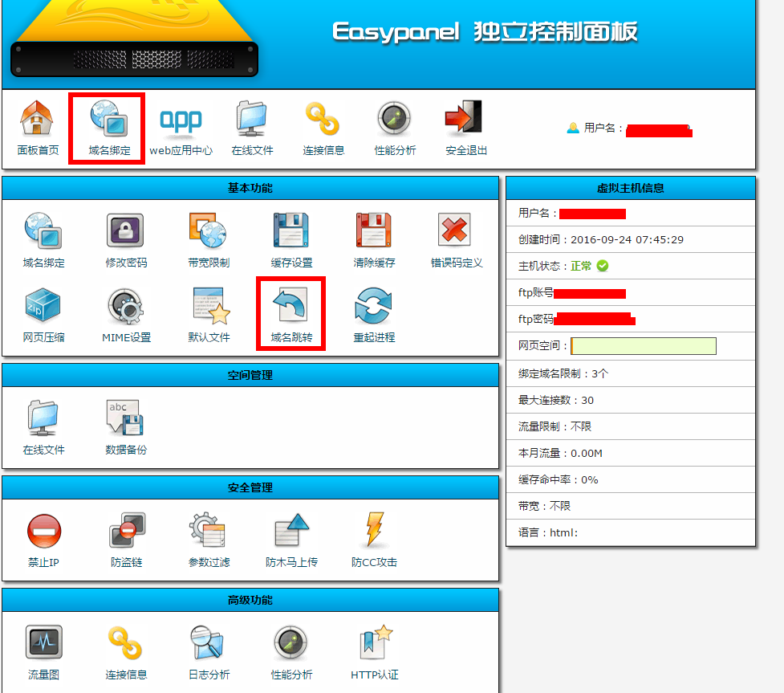Open the 参数过滤 gear icon

[x=208, y=529]
